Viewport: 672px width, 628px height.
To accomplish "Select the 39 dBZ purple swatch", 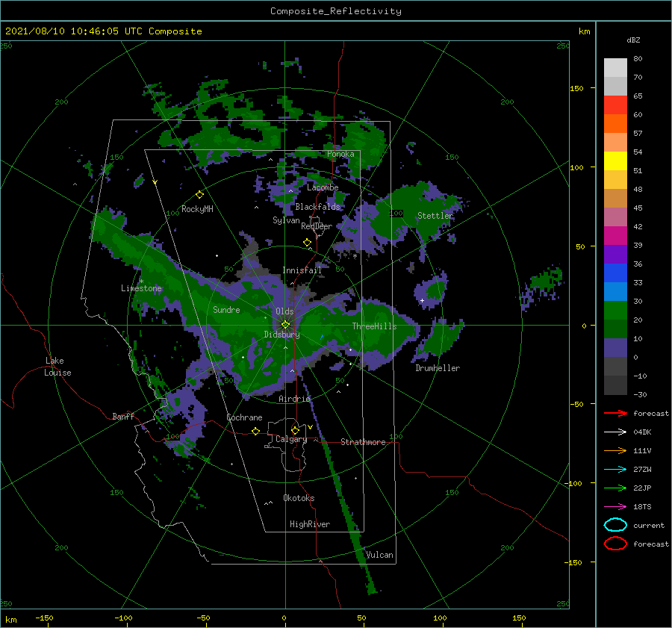I will pos(615,254).
